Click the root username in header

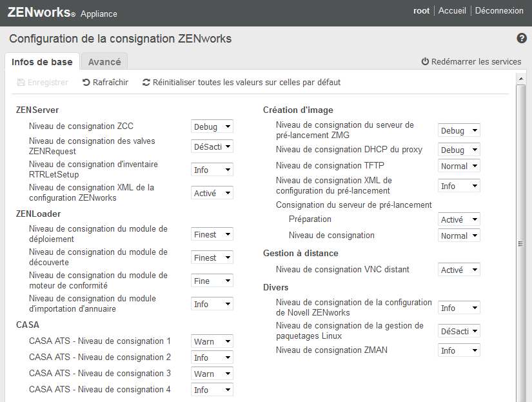point(422,11)
